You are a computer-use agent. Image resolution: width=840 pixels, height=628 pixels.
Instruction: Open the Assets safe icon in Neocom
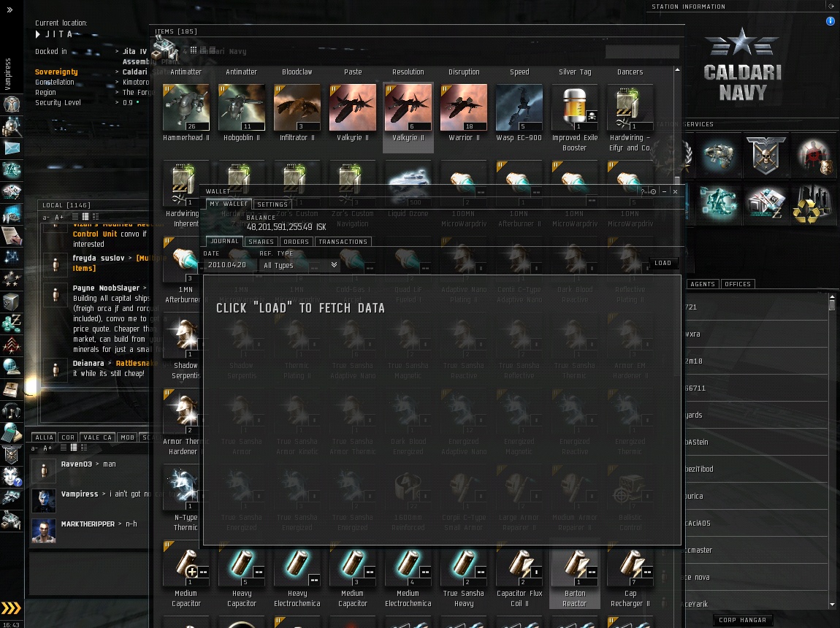point(11,302)
